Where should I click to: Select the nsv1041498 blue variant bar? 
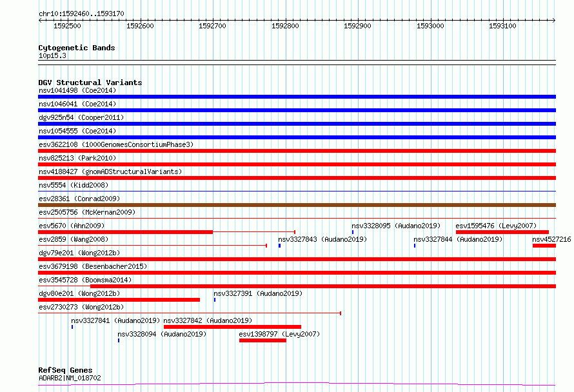(297, 97)
